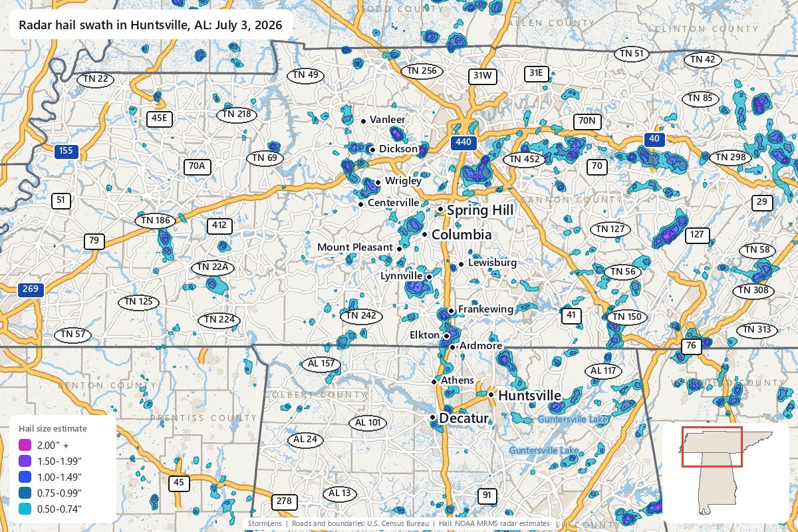Select the Mount Pleasant town label
Viewport: 798px width, 532px height.
(355, 247)
